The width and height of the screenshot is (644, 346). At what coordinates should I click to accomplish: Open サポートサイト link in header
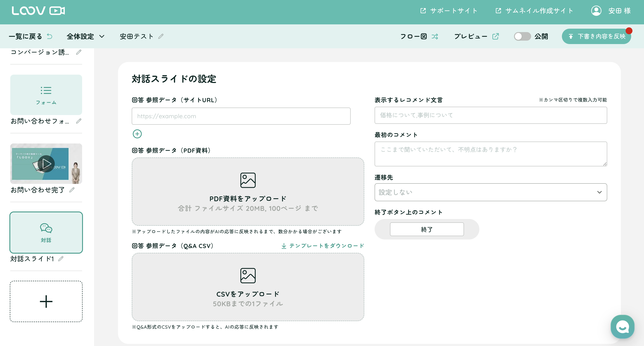(x=449, y=11)
